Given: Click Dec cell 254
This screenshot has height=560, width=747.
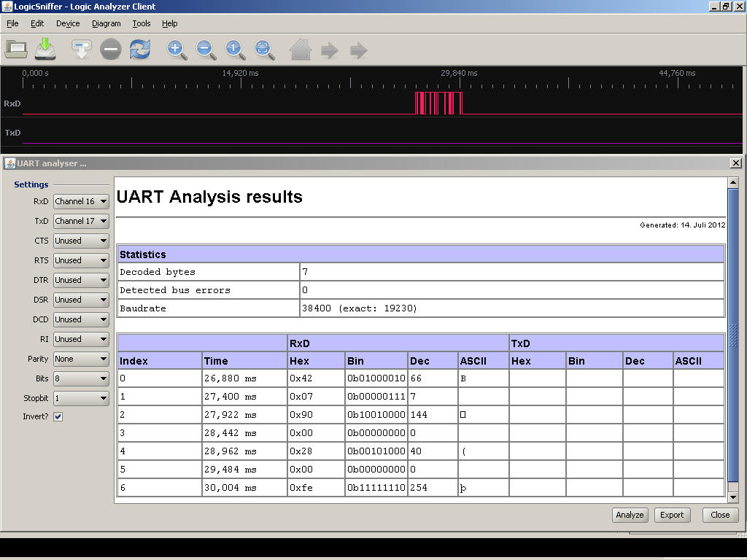Looking at the screenshot, I should (x=433, y=488).
